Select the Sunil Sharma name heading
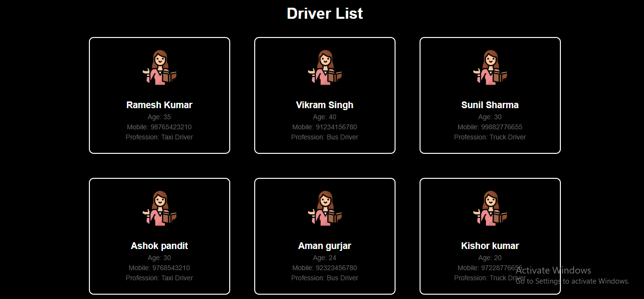Screen dimensions: 644x299 coord(490,105)
